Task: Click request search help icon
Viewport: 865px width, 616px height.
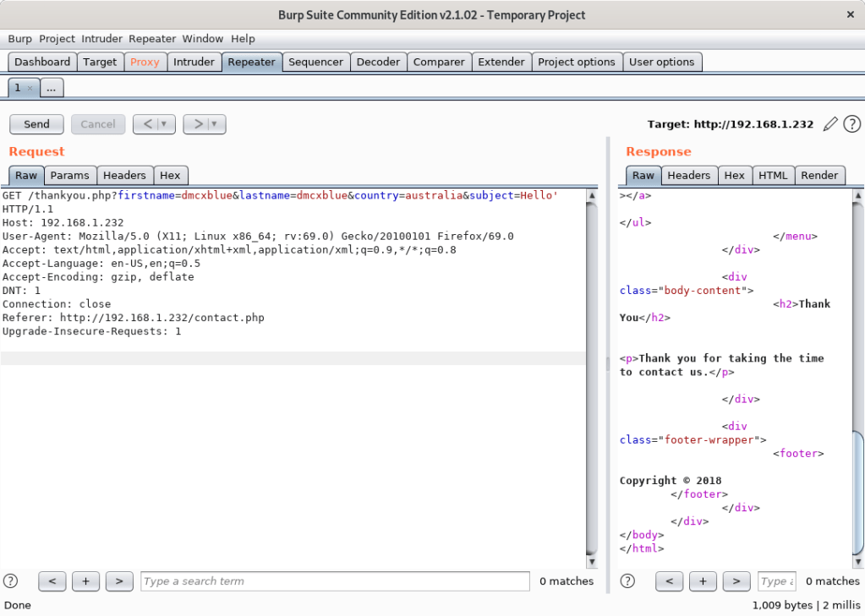Action: click(11, 581)
